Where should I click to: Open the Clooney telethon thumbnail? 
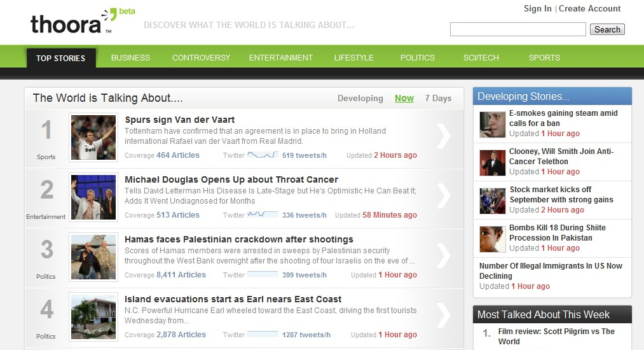coord(493,162)
